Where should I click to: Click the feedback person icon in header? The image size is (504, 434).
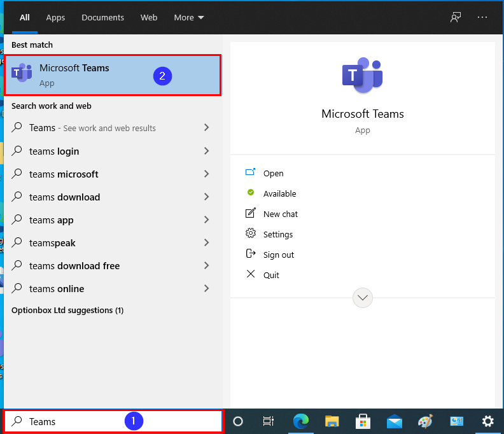click(456, 17)
